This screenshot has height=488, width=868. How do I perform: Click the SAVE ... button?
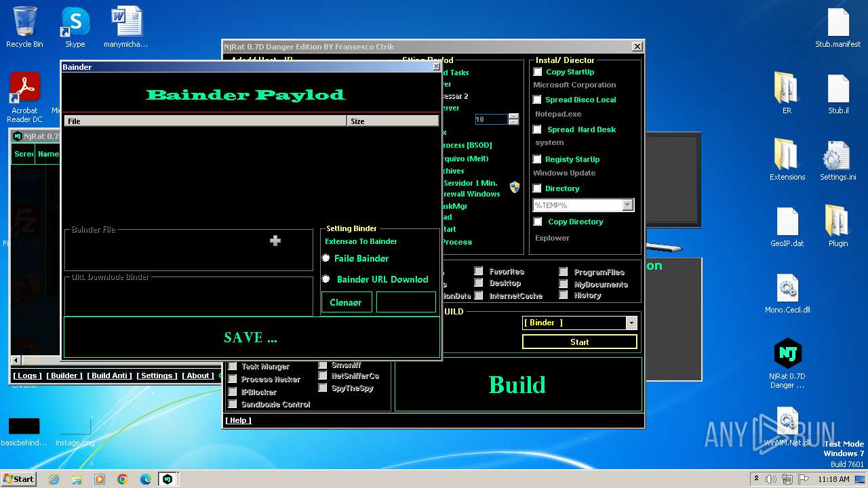(x=251, y=337)
